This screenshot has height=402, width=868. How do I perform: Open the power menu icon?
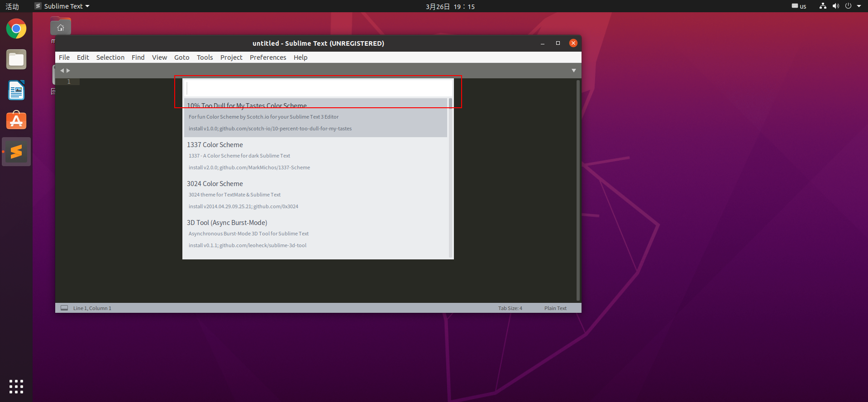(848, 6)
